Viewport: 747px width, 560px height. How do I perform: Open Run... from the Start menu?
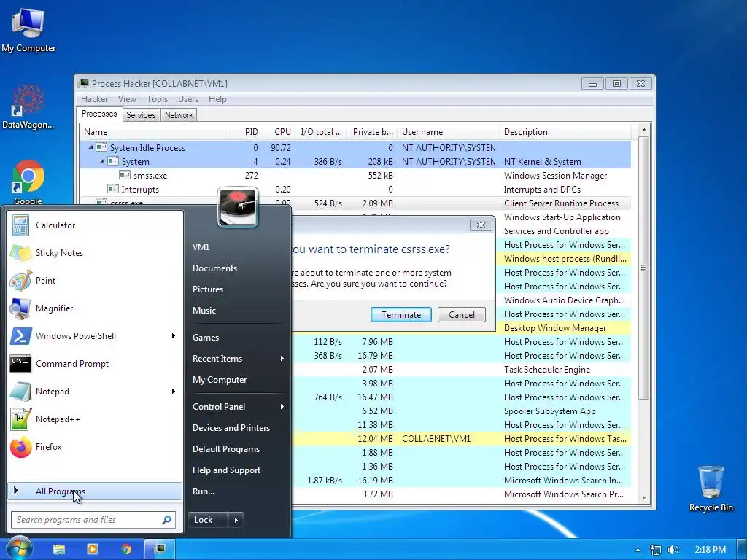pos(204,491)
